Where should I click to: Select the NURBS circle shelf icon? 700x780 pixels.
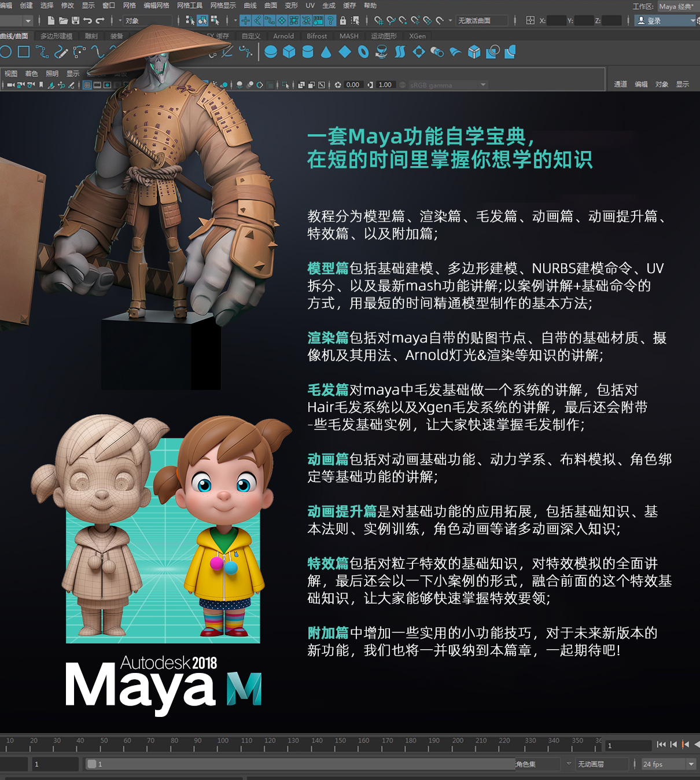click(6, 52)
